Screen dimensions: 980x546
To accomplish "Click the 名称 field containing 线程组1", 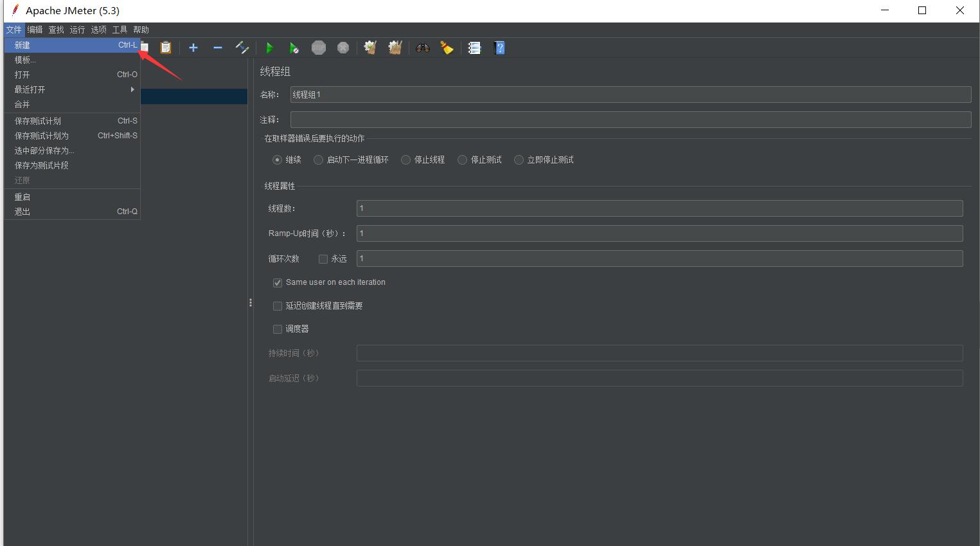I will point(630,95).
